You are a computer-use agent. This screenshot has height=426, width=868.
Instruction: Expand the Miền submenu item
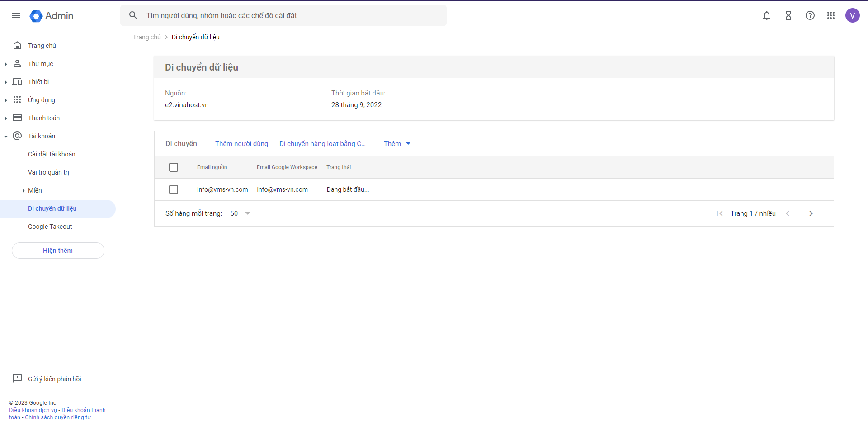[24, 191]
